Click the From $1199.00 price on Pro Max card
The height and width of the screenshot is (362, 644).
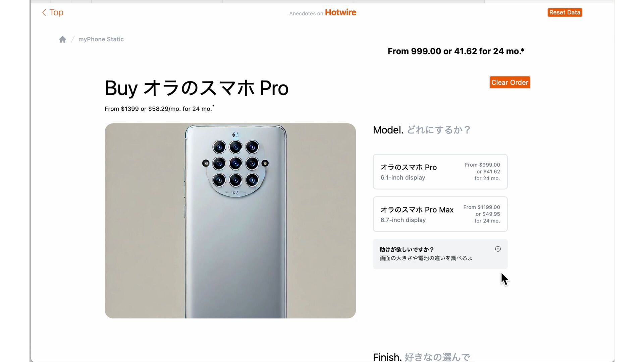tap(482, 207)
